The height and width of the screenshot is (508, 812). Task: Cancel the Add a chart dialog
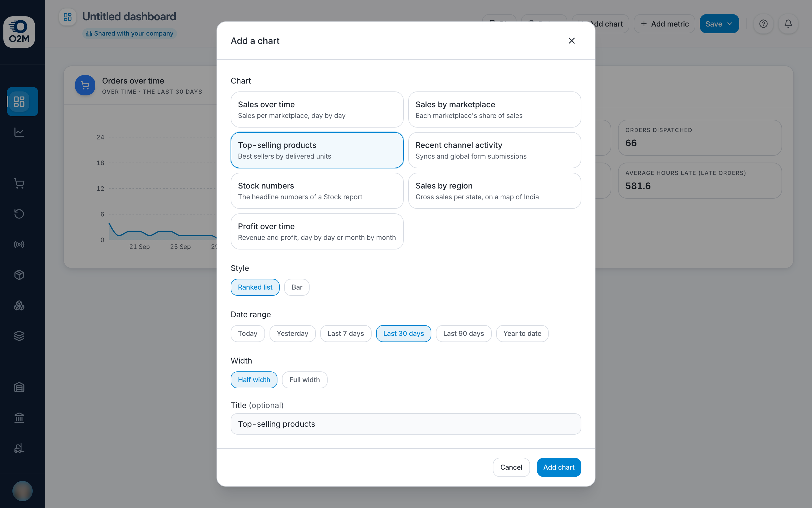click(511, 467)
